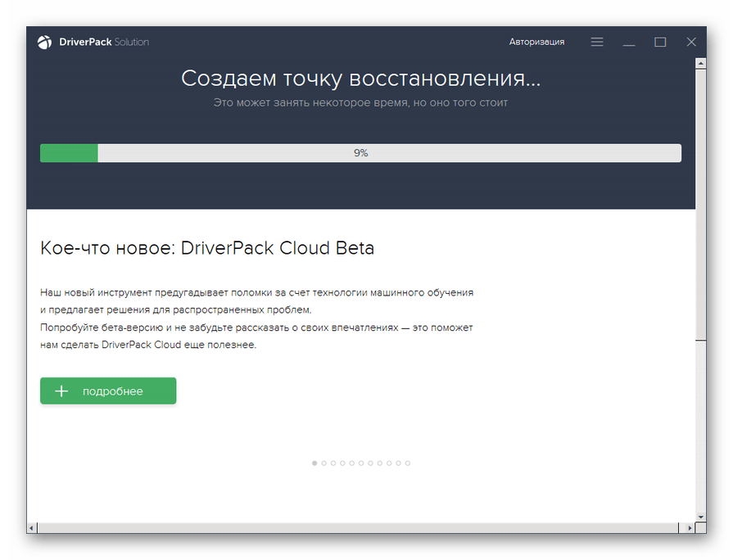The image size is (733, 560).
Task: Select the third slide pagination dot
Action: 333,463
